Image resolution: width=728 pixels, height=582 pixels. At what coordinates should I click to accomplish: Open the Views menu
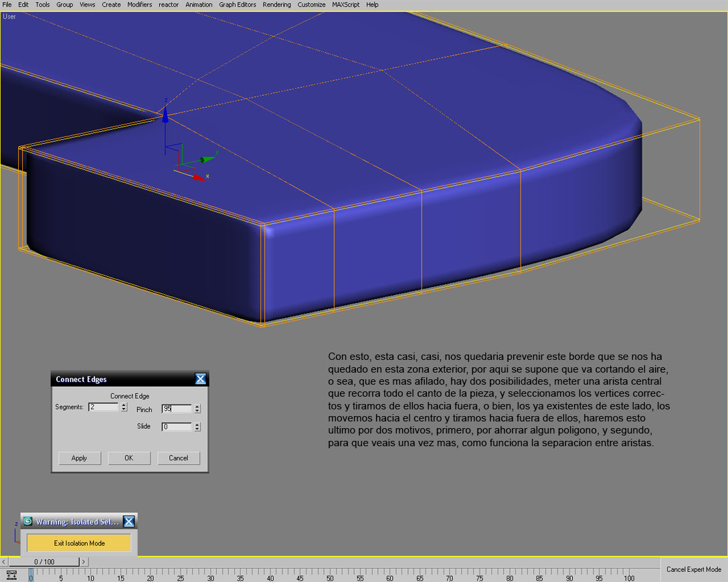tap(87, 5)
